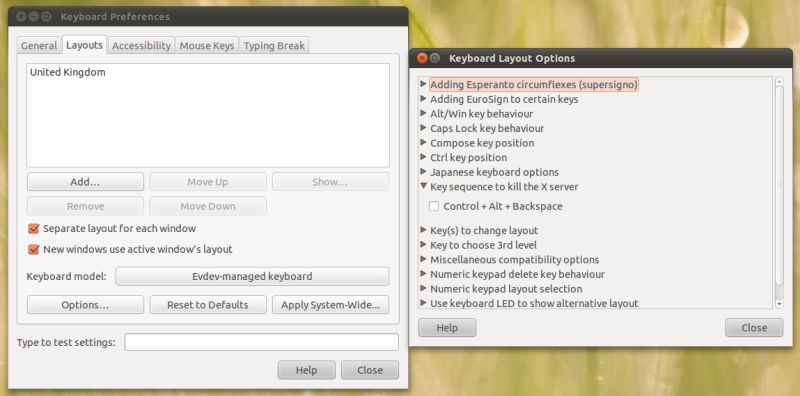Uncheck New windows use active window's layout

(34, 250)
